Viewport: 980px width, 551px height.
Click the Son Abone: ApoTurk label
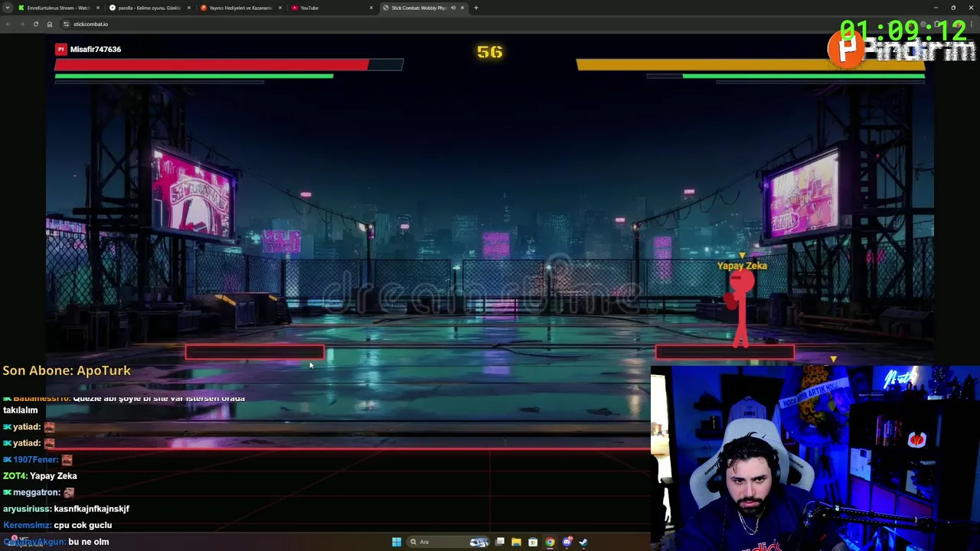tap(67, 370)
